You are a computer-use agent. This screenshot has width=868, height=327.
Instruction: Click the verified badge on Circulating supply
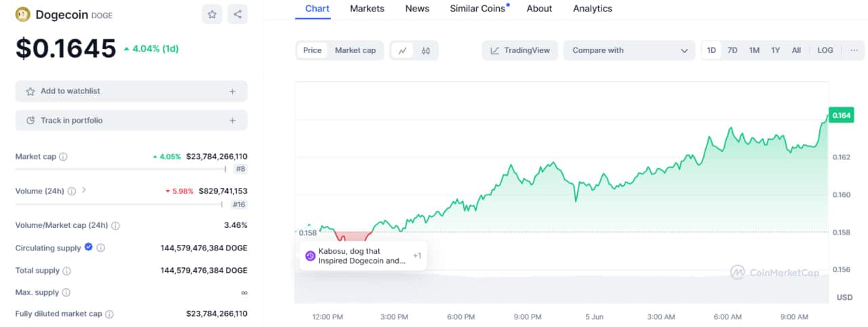tap(88, 248)
